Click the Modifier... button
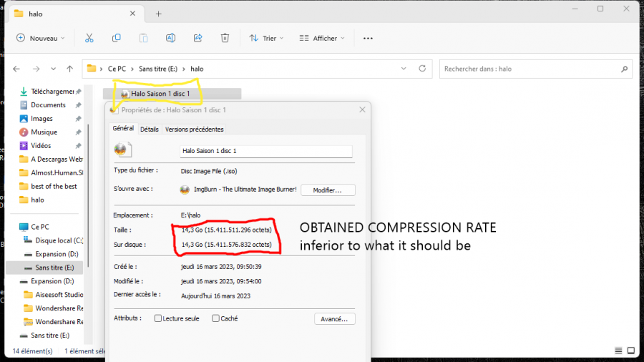The image size is (644, 362). click(328, 190)
